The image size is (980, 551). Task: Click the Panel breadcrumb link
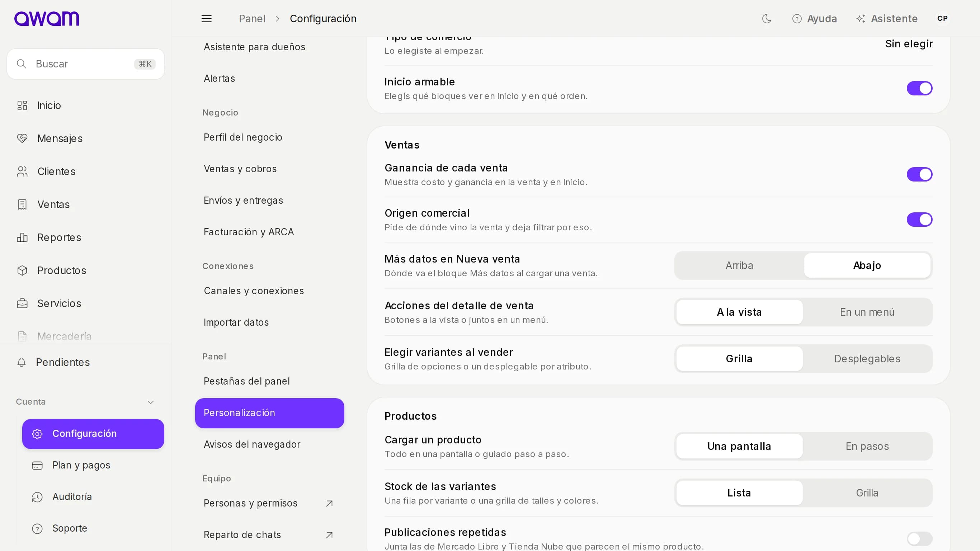pyautogui.click(x=252, y=19)
